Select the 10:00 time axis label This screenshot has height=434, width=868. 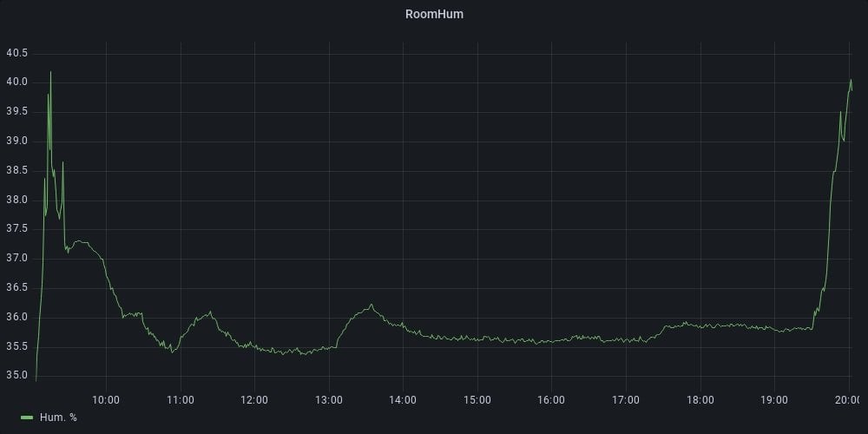(x=106, y=399)
